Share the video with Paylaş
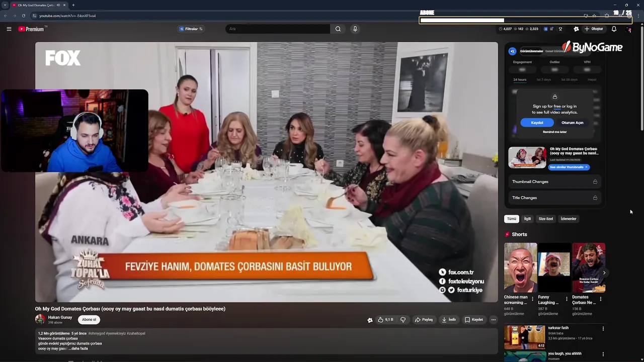The width and height of the screenshot is (644, 362). tap(424, 320)
